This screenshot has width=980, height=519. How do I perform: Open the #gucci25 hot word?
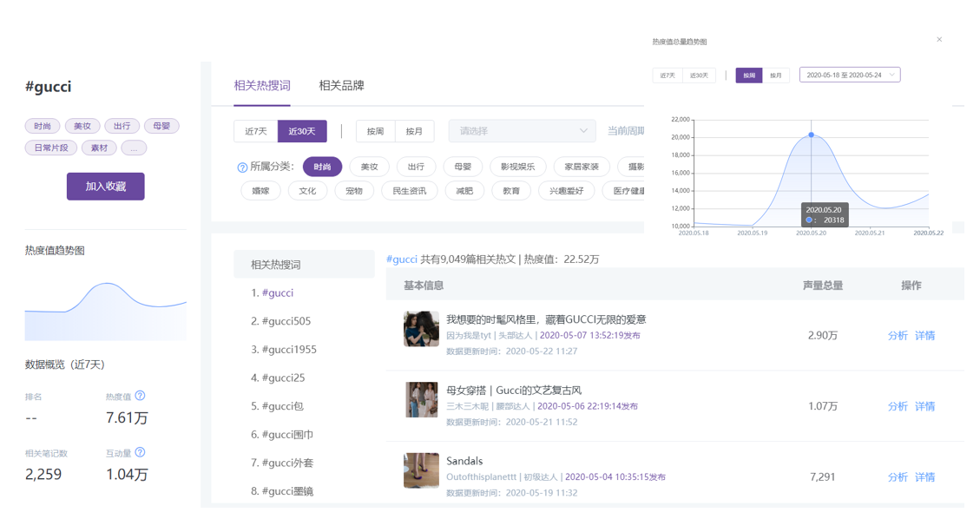[283, 378]
